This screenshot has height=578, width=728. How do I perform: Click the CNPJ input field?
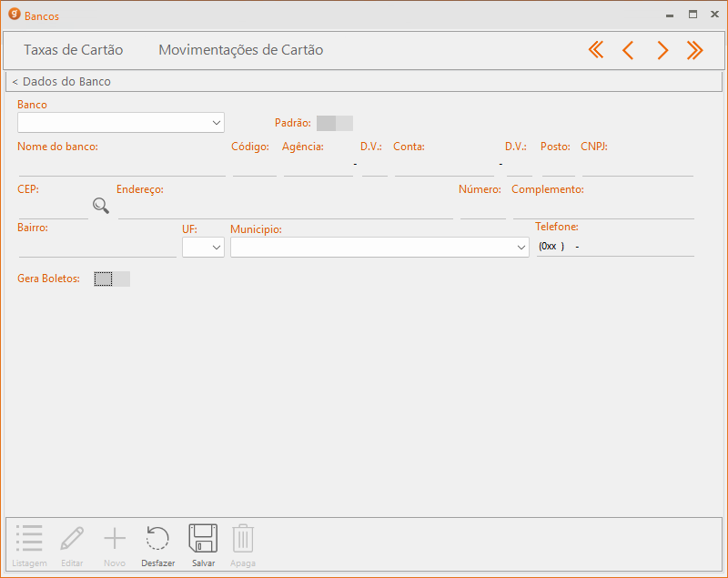(637, 165)
